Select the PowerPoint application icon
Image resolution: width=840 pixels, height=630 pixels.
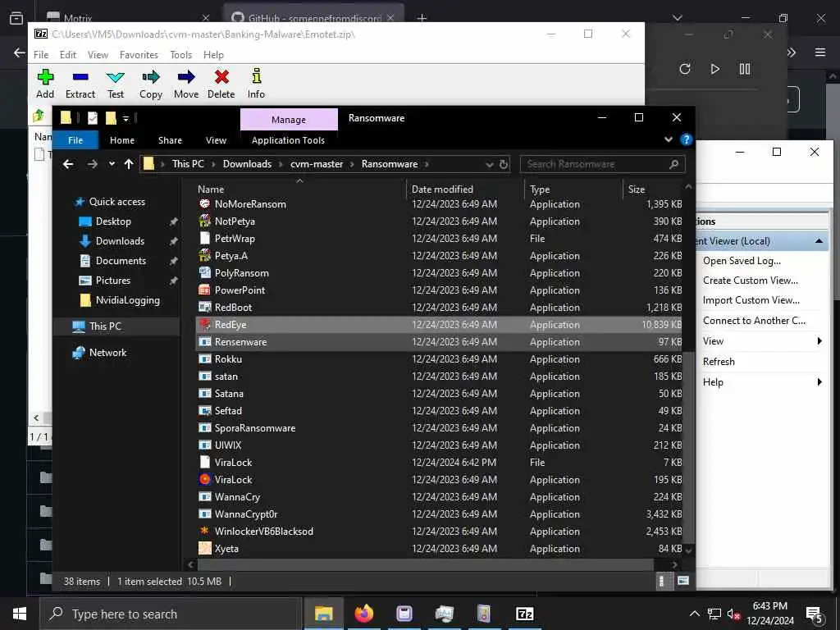204,290
